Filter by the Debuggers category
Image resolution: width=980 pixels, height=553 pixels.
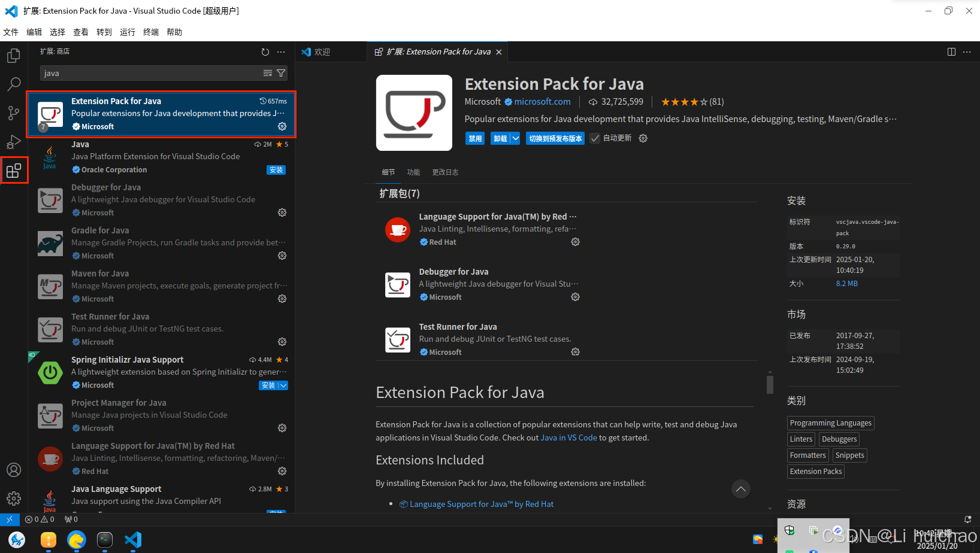coord(839,439)
